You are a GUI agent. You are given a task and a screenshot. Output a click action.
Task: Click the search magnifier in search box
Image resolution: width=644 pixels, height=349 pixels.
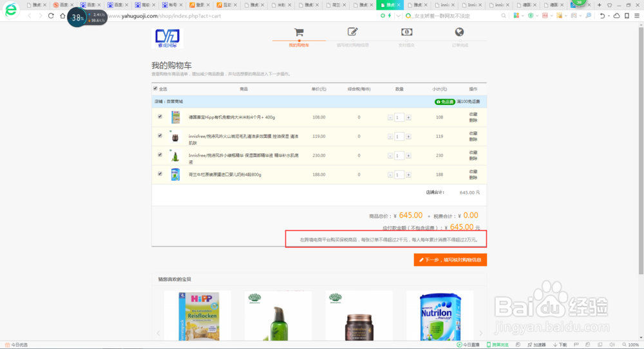tap(503, 15)
